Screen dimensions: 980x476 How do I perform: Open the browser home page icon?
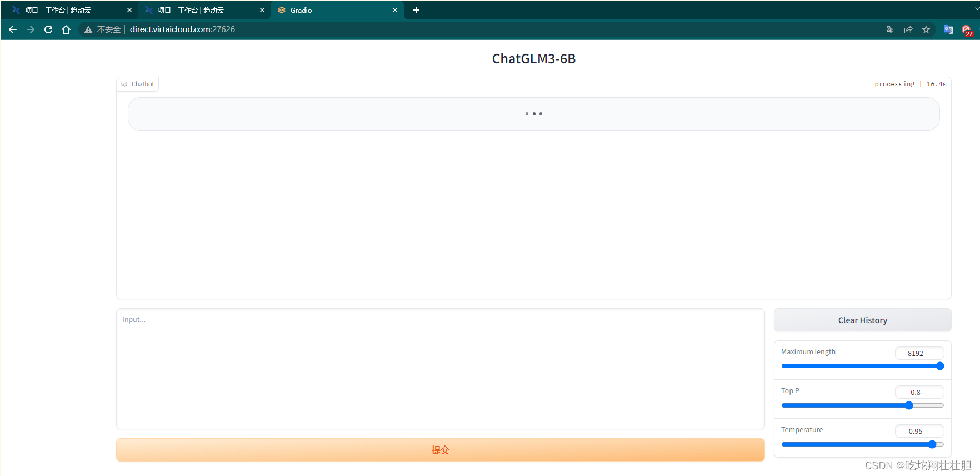click(66, 29)
